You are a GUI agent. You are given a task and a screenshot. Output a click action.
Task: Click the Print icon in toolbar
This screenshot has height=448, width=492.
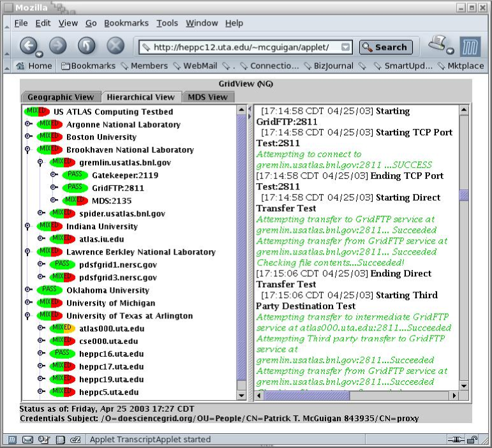tap(438, 45)
